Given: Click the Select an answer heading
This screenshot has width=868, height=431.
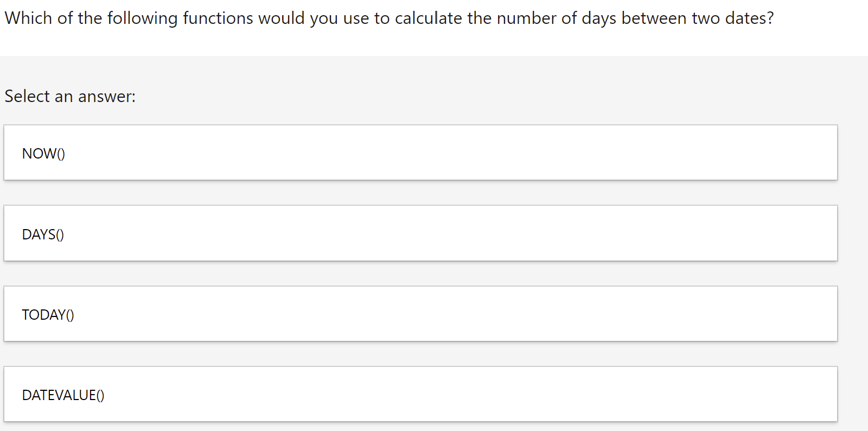Looking at the screenshot, I should 69,96.
